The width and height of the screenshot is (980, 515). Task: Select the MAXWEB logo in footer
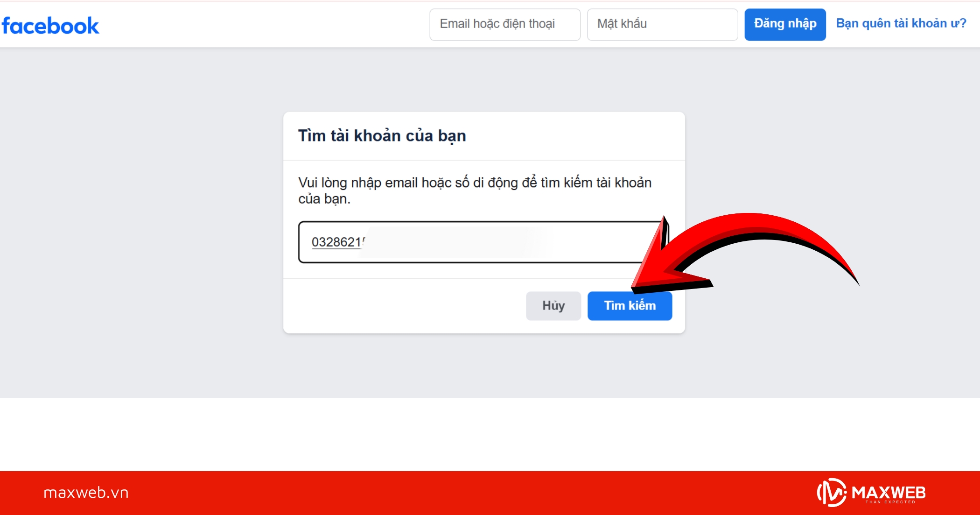(x=871, y=493)
